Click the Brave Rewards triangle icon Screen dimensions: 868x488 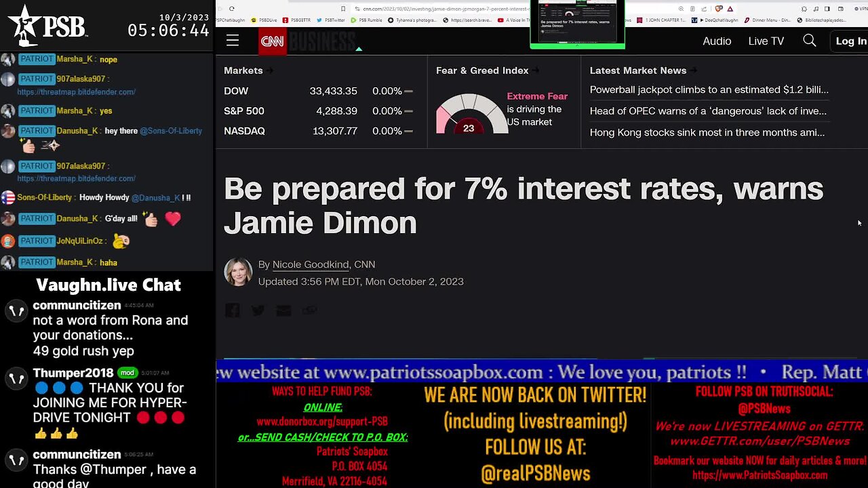(x=730, y=9)
